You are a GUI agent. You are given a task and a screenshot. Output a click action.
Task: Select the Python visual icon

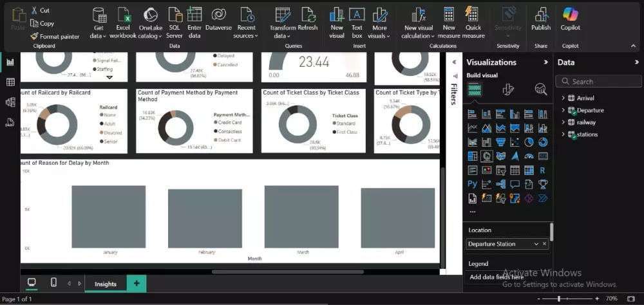click(x=472, y=184)
